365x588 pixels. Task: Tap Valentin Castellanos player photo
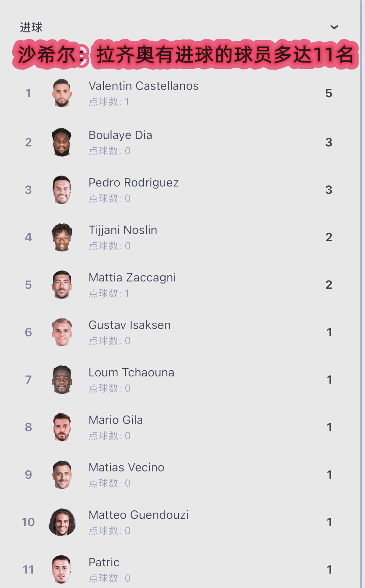(62, 93)
